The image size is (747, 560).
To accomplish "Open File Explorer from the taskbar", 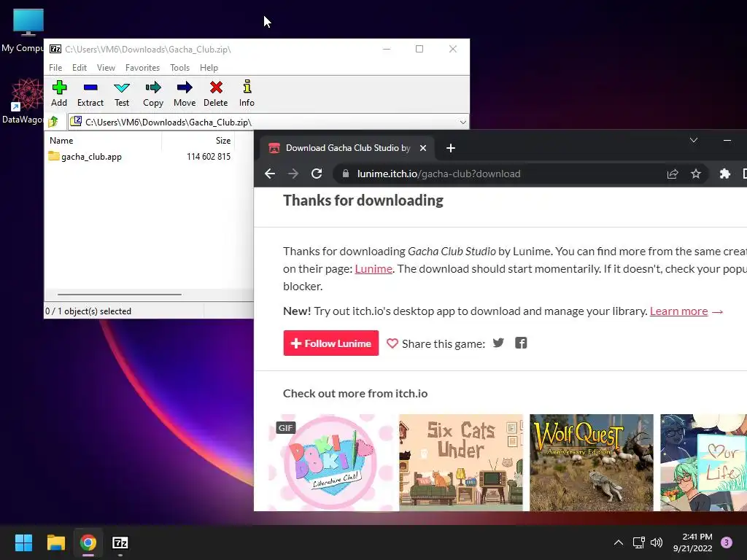I will 55,542.
